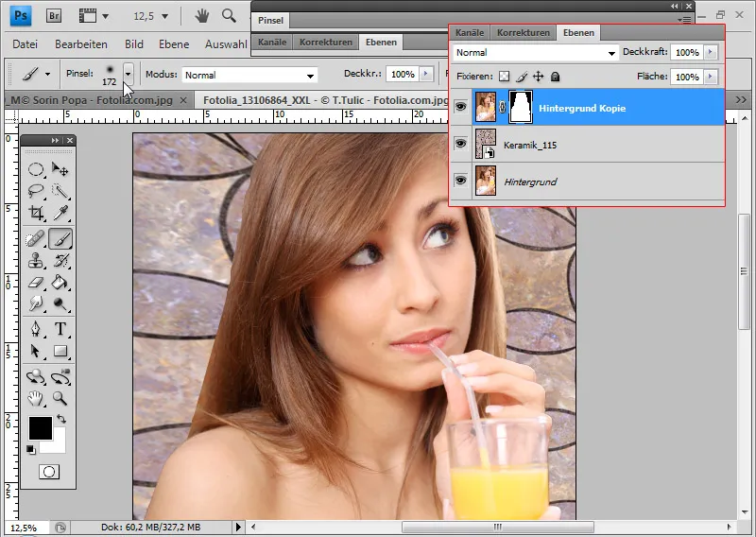The image size is (756, 537).
Task: Click the foreground color swatch
Action: coord(40,426)
